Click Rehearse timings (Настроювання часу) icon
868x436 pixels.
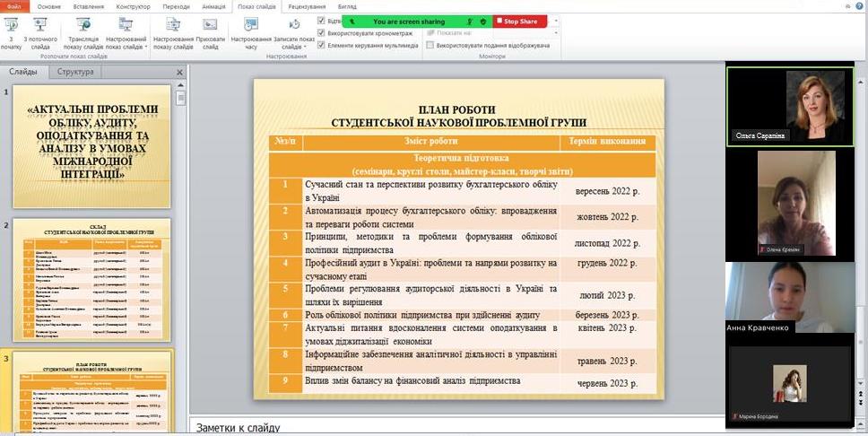click(x=251, y=25)
